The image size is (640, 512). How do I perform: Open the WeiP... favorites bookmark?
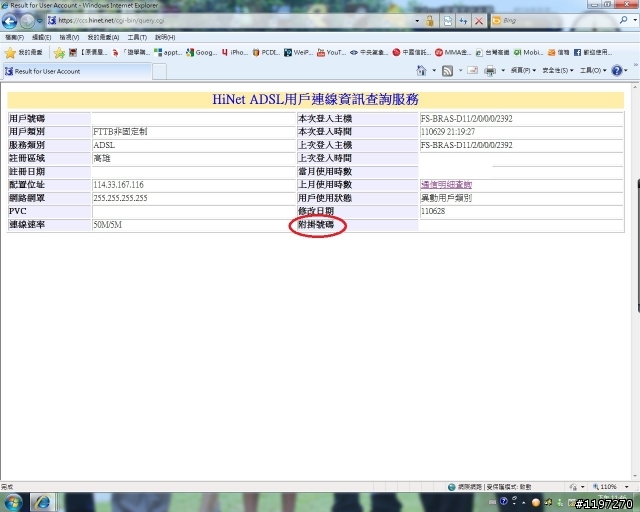[299, 52]
